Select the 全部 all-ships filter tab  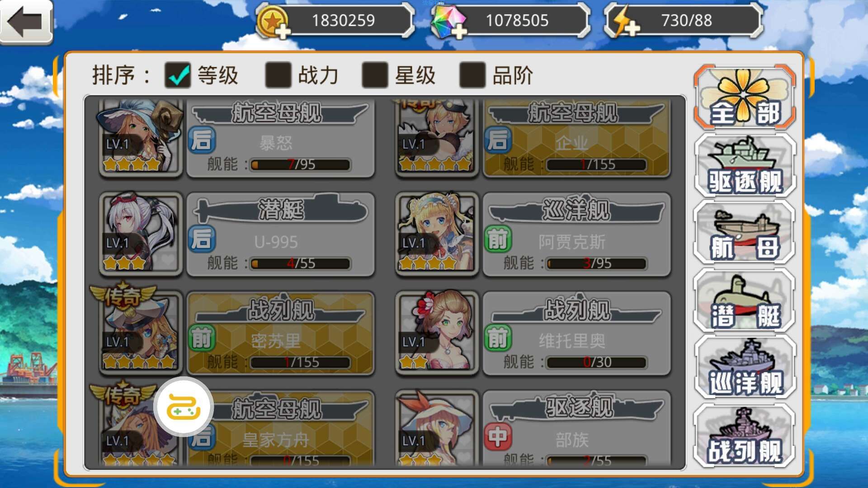tap(745, 97)
